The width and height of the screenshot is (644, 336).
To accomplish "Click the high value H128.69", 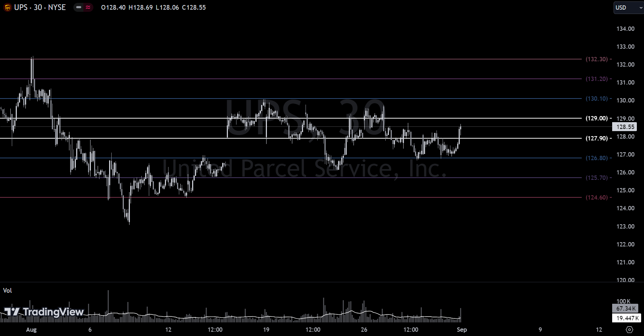I will [141, 8].
